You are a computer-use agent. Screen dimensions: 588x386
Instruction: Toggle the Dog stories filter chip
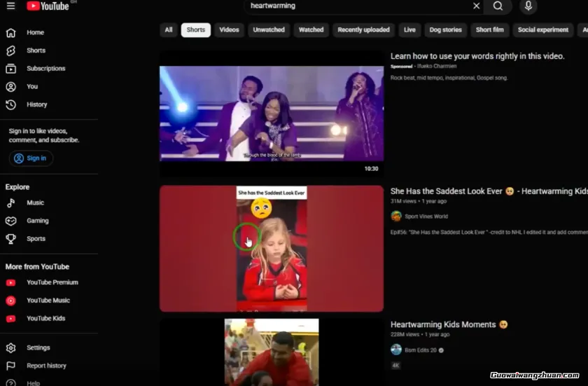tap(445, 30)
